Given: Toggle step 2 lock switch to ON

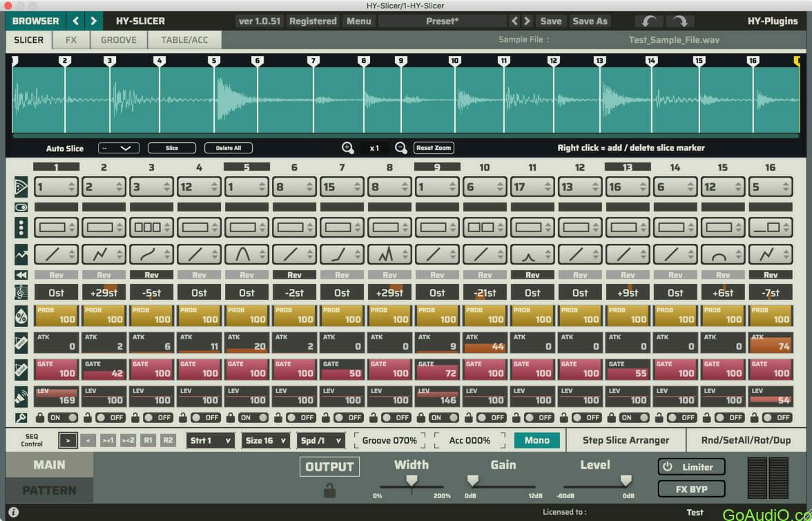Looking at the screenshot, I should tap(110, 417).
